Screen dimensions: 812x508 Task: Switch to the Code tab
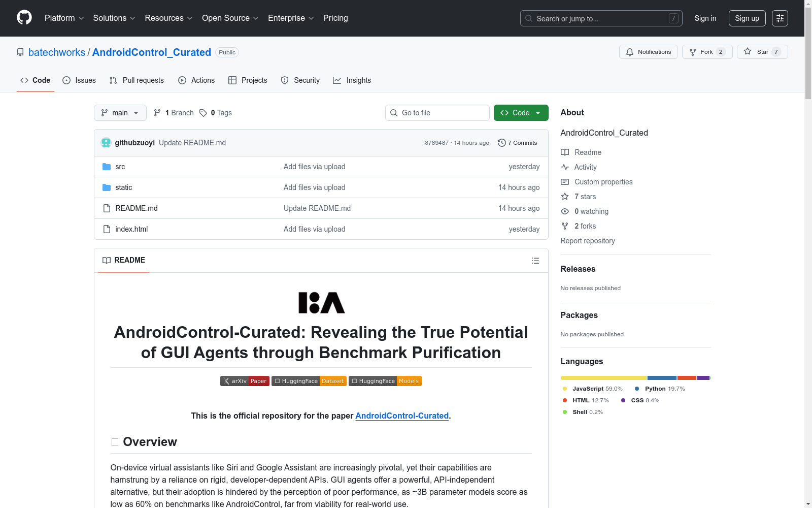(35, 80)
